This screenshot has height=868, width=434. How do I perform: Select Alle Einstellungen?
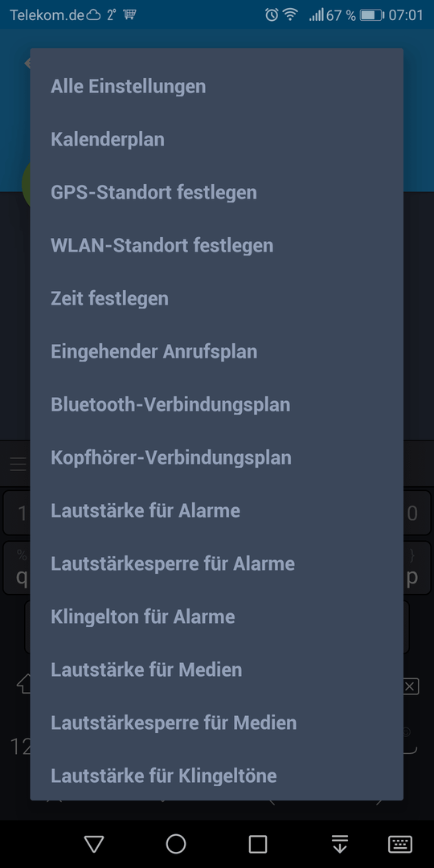coord(216,86)
